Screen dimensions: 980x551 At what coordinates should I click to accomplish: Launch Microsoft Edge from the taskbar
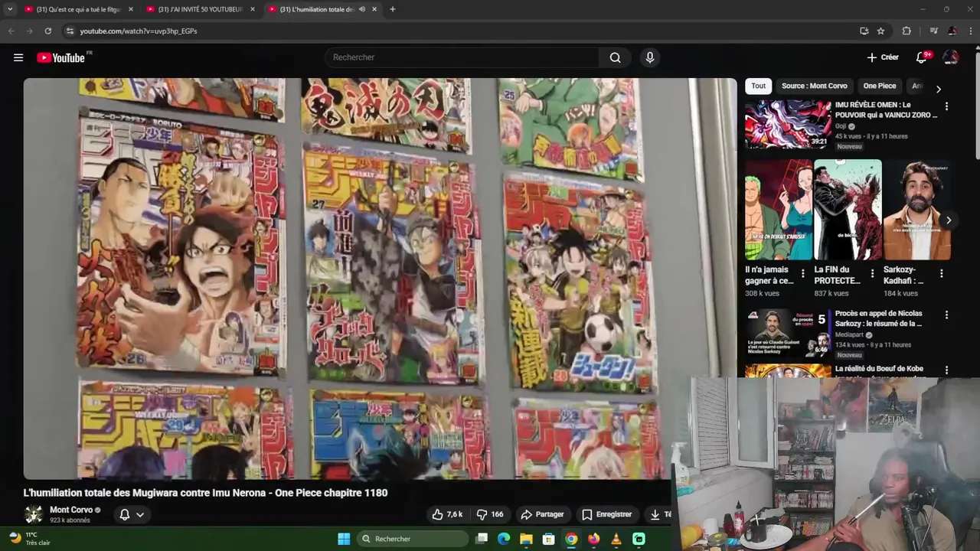point(504,539)
